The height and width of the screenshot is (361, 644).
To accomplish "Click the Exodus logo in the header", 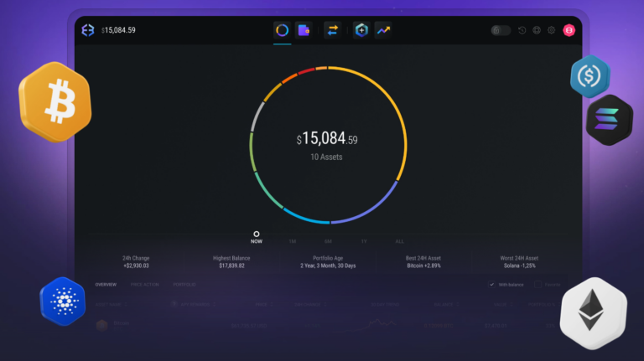I will (88, 30).
